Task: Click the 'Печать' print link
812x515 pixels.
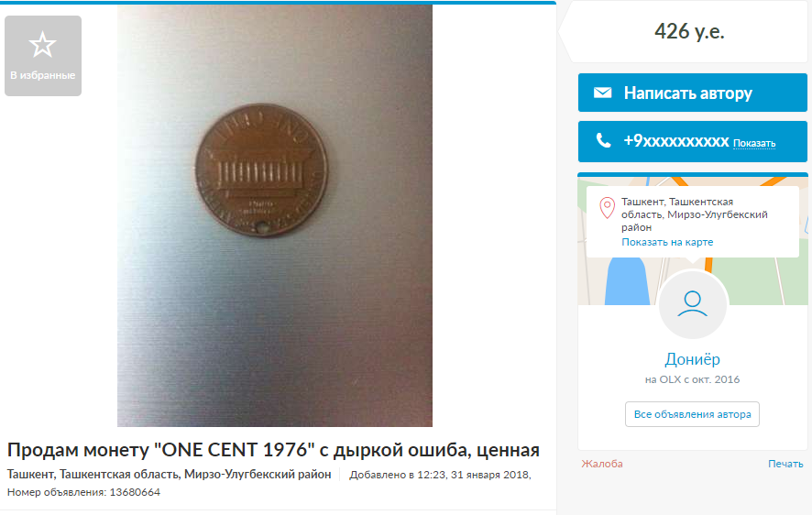Action: click(785, 464)
